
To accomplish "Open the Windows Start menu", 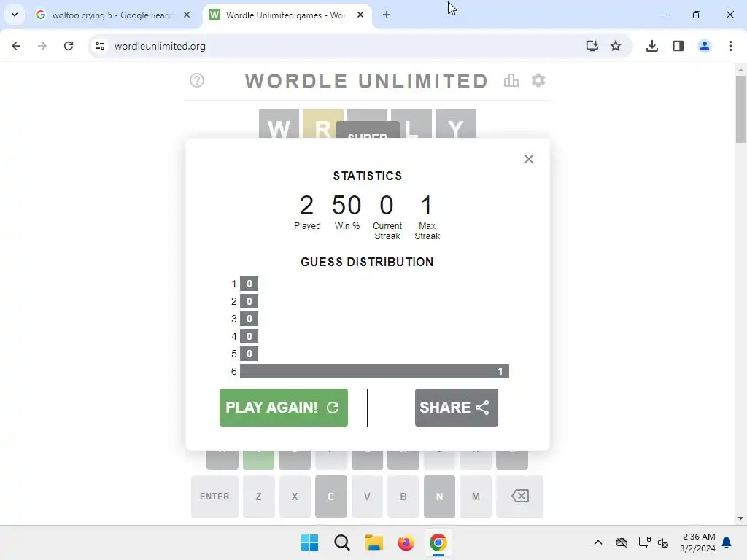I will click(309, 542).
